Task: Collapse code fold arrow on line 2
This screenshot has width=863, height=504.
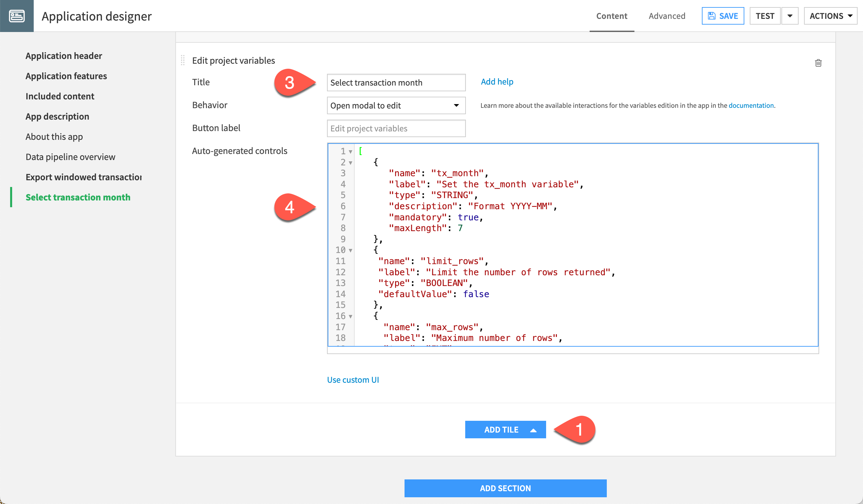Action: point(350,163)
